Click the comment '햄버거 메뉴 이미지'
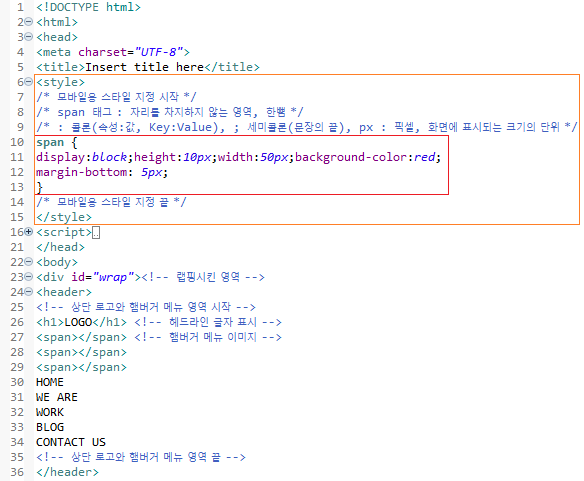 pyautogui.click(x=208, y=337)
